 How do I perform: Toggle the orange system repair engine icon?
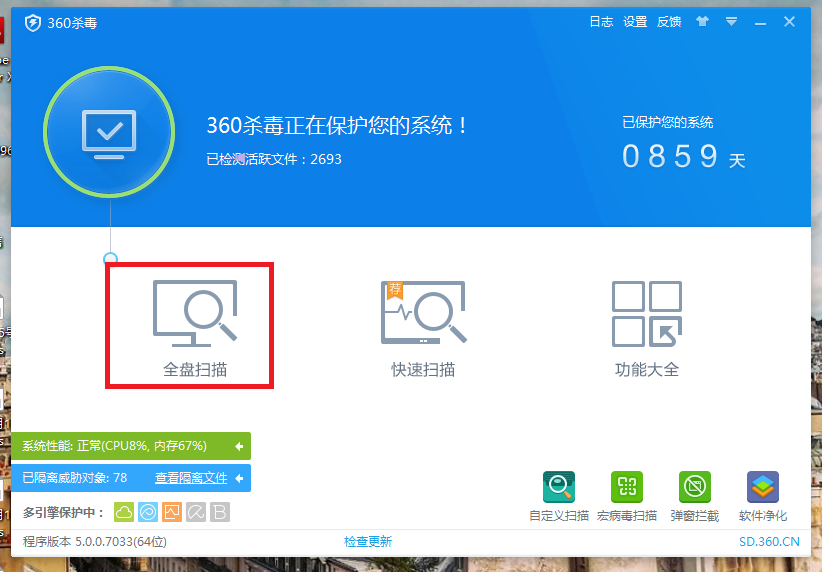172,512
